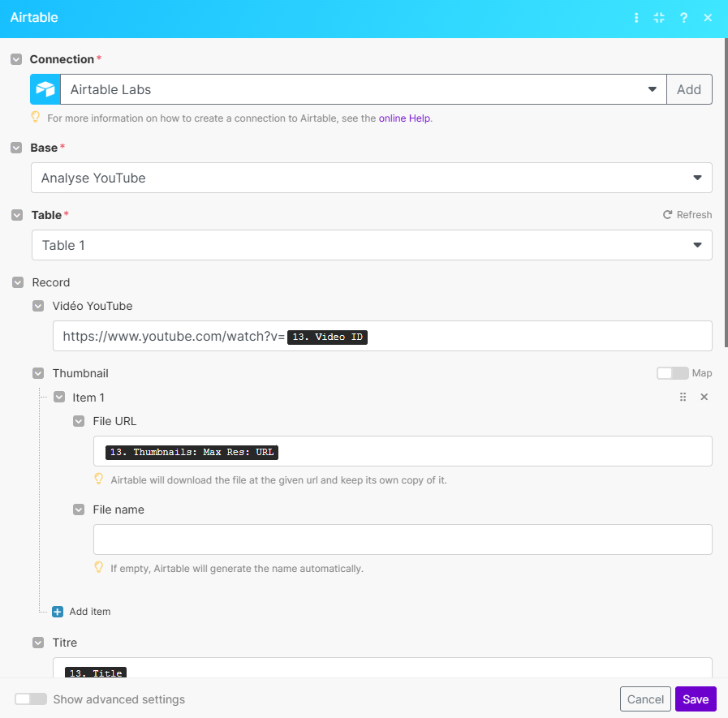The width and height of the screenshot is (728, 718).
Task: Click the dialog vertical scrollbar
Action: tap(726, 192)
